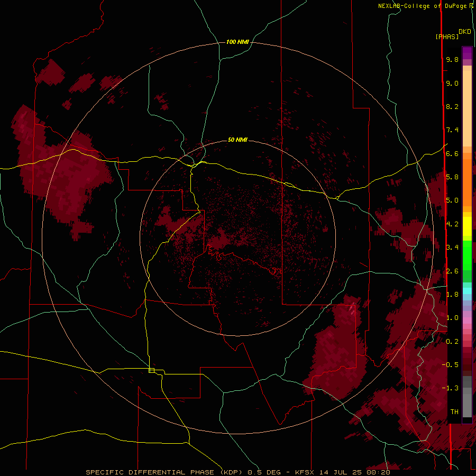Click the 3.4 scale value
The image size is (476, 476).
pos(452,248)
